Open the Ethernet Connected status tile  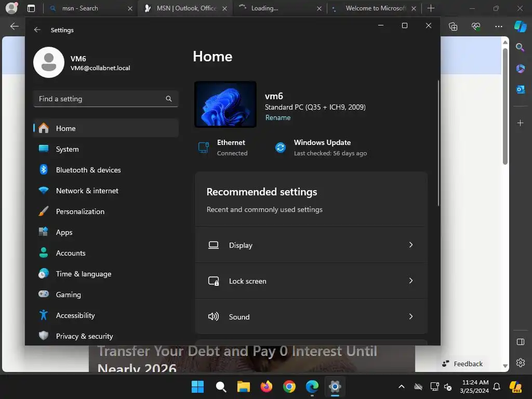(223, 148)
